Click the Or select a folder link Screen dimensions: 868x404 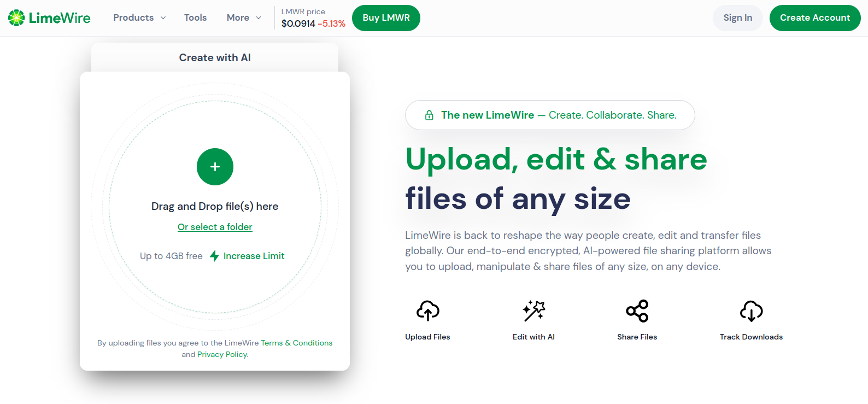point(215,227)
